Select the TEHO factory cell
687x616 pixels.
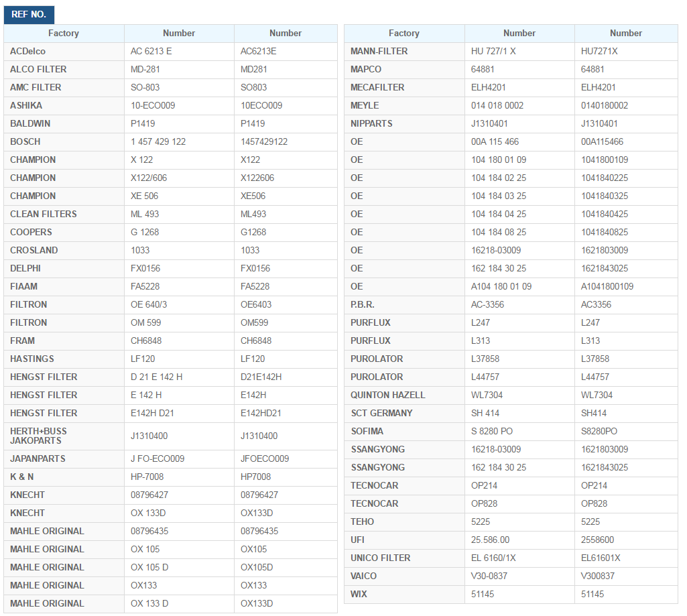[404, 521]
